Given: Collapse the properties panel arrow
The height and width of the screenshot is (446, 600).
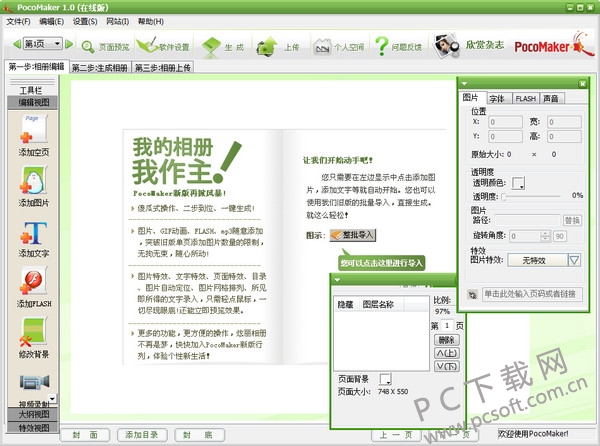Looking at the screenshot, I should (464, 83).
